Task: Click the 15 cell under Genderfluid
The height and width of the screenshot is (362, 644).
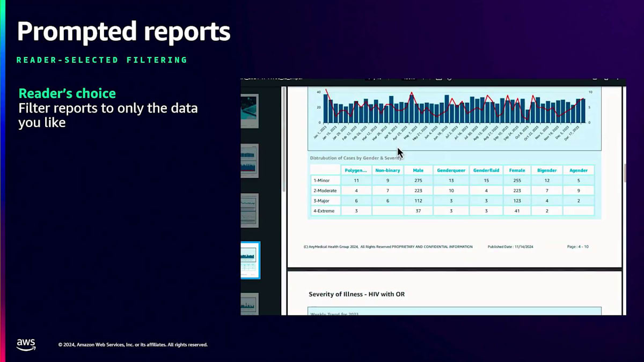Action: point(486,181)
